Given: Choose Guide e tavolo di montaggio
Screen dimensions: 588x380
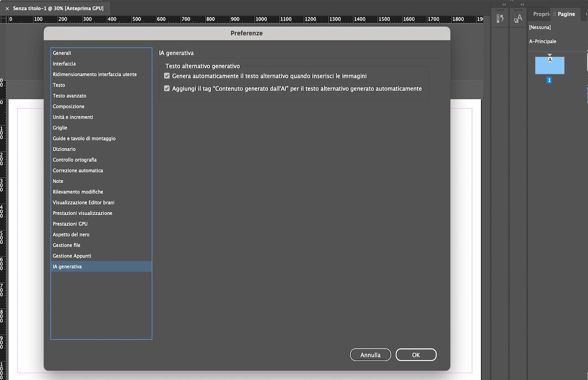Looking at the screenshot, I should pos(101,138).
